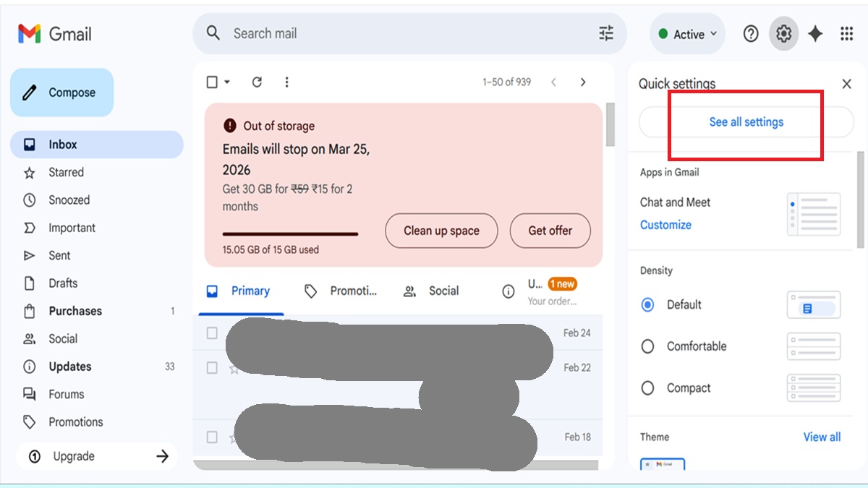Expand the Upgrade arrow in sidebar

coord(162,456)
